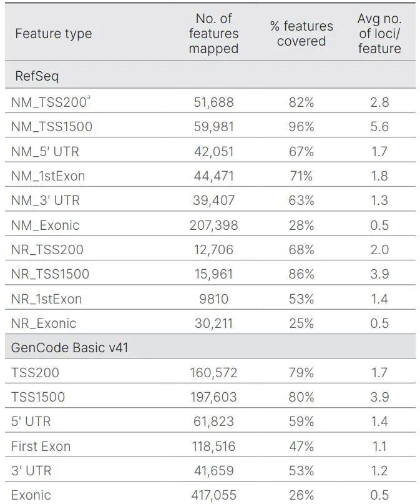Screen dimensions: 420x504
Task: Select the % features covered header
Action: coord(301,34)
